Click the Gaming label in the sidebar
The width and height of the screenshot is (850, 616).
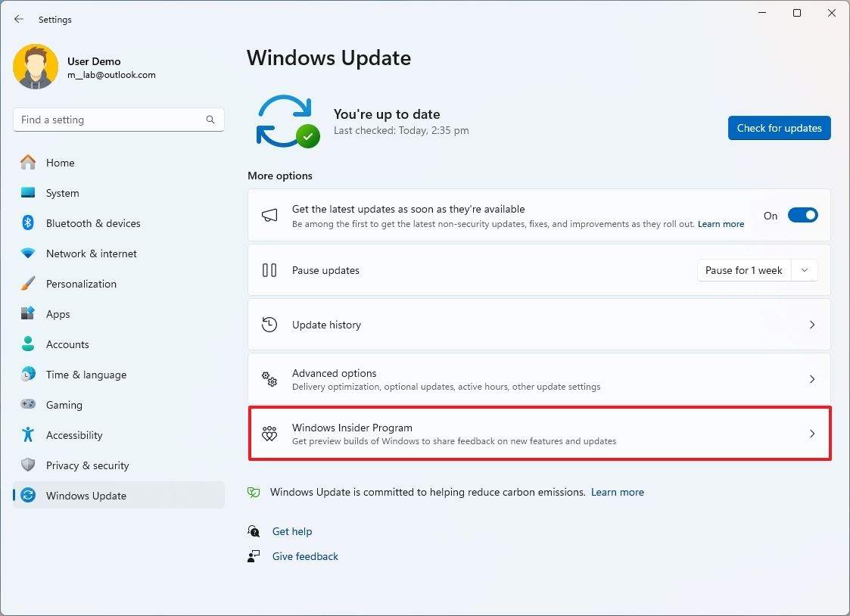pos(64,406)
